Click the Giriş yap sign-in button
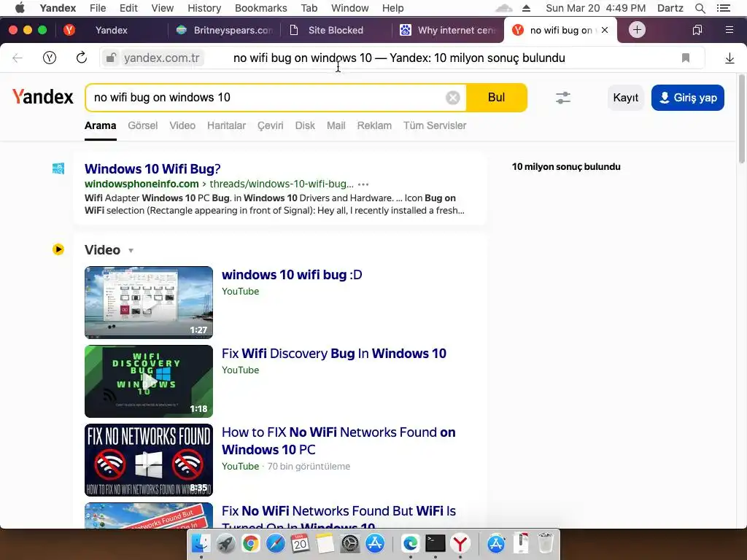This screenshot has height=560, width=747. point(687,98)
